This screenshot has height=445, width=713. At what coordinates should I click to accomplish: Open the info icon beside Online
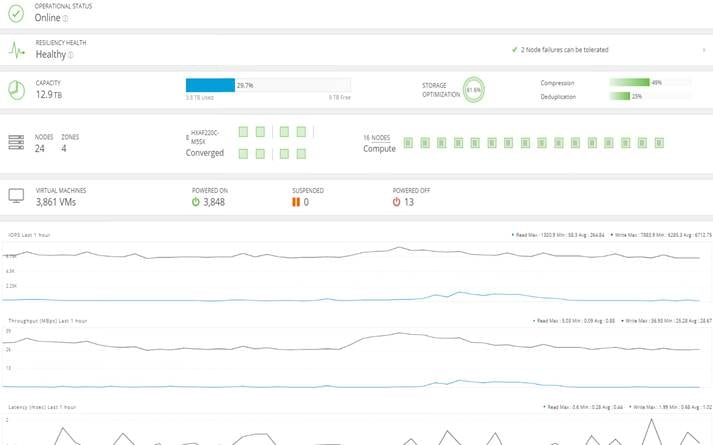point(65,19)
